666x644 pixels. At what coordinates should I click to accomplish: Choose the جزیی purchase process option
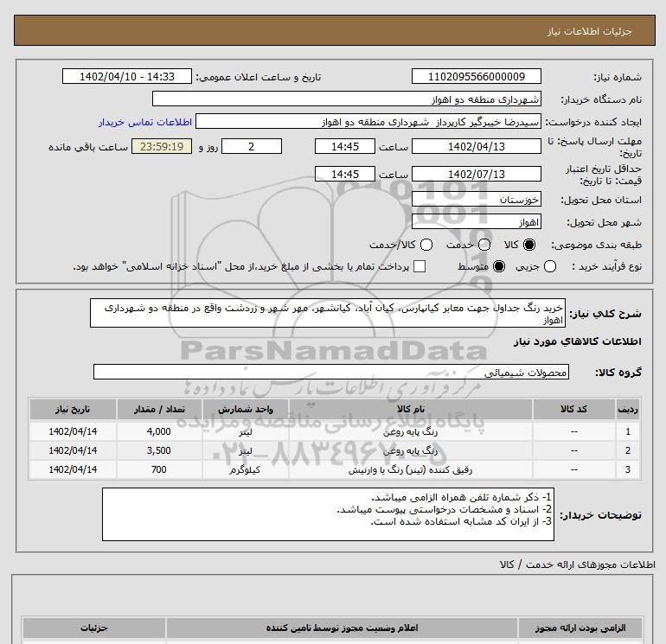pos(550,266)
